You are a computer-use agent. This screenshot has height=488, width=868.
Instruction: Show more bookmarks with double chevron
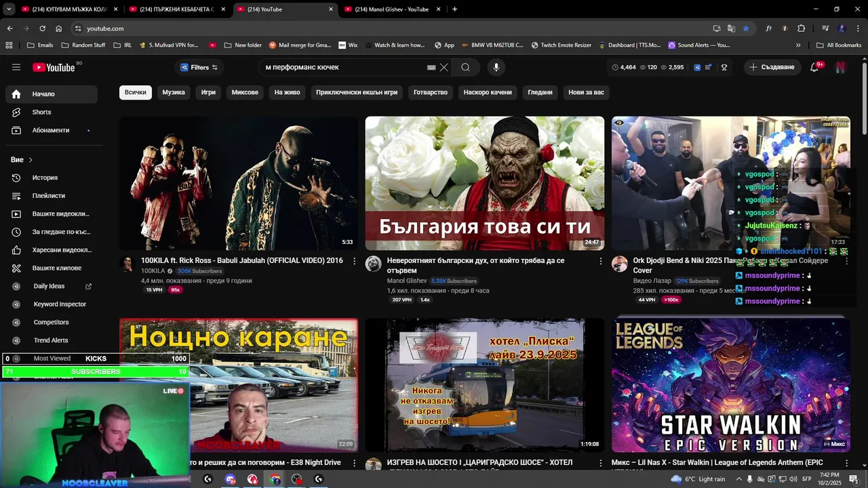(x=799, y=45)
